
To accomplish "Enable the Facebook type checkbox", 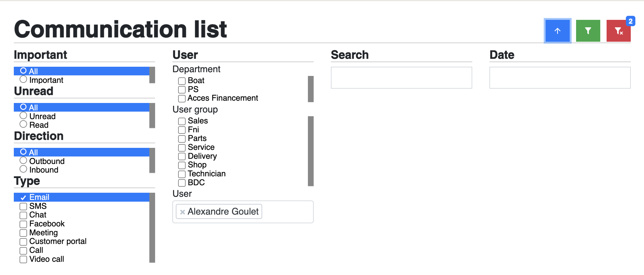I will click(x=23, y=224).
